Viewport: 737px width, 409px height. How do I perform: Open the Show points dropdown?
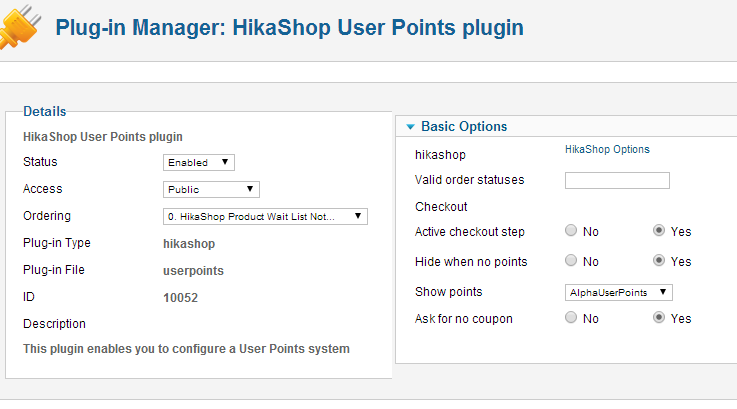619,292
